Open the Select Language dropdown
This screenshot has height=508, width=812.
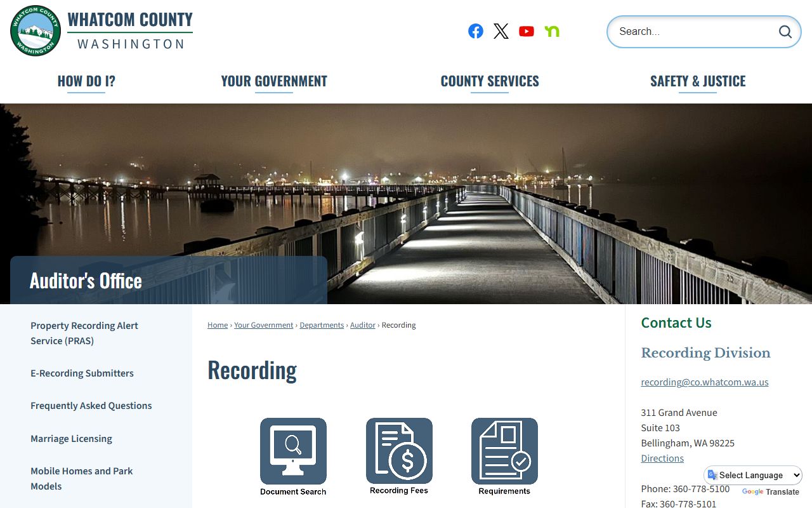click(x=754, y=475)
